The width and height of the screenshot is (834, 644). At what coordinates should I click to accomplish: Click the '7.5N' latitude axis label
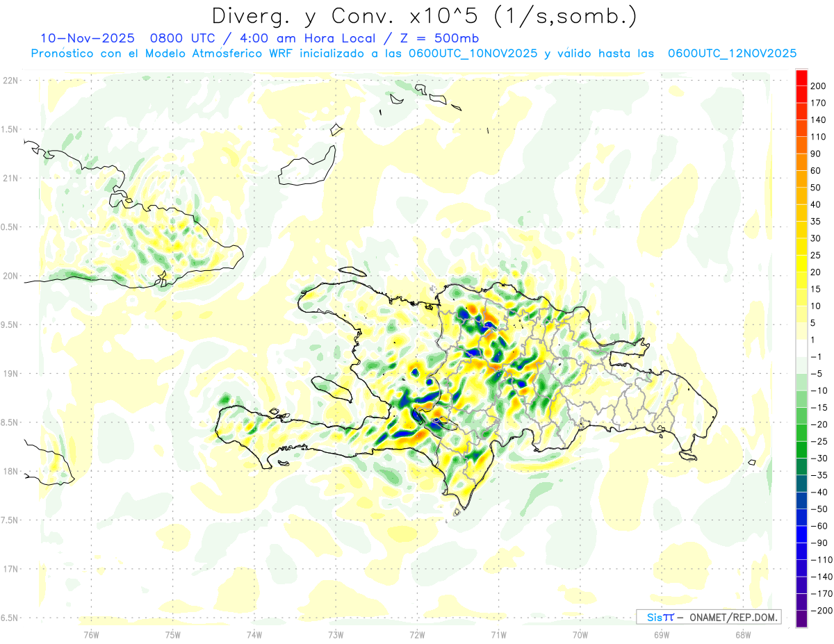[10, 520]
